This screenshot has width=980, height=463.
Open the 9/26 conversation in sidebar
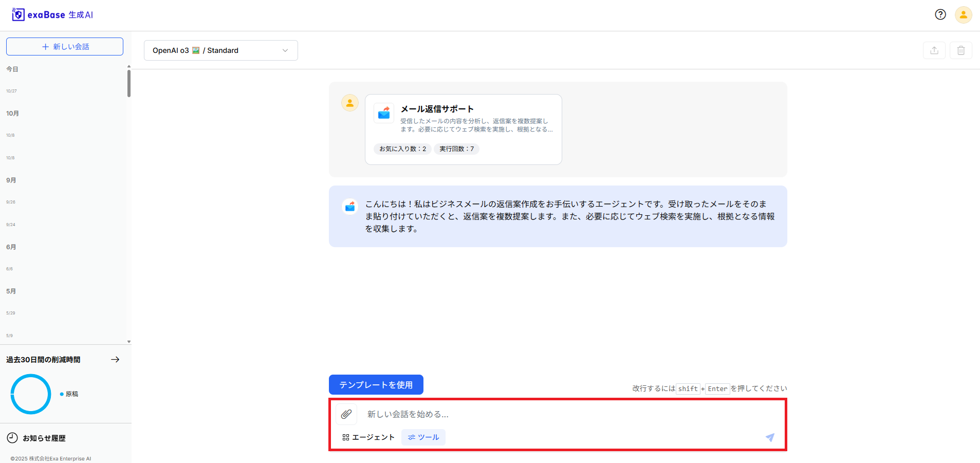11,202
